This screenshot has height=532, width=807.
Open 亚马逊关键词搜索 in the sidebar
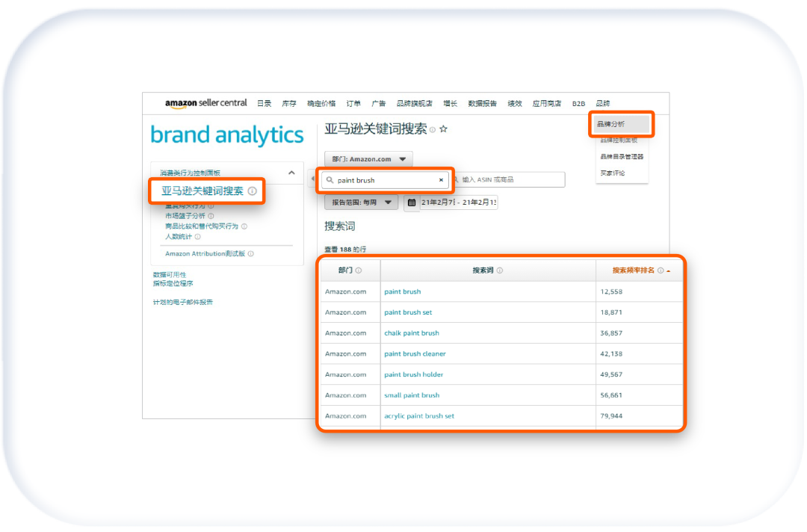click(202, 191)
